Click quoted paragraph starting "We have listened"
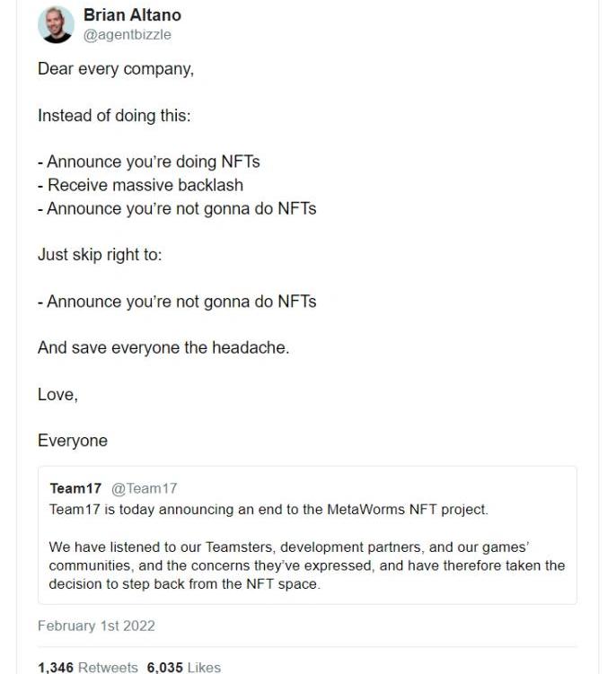 click(307, 565)
